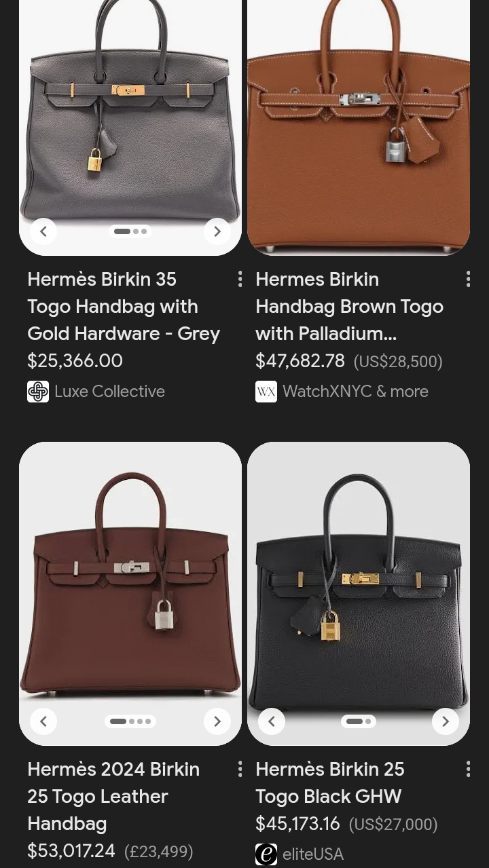Show previous image of grey Birkin 35
Viewport: 489px width, 868px height.
click(43, 231)
